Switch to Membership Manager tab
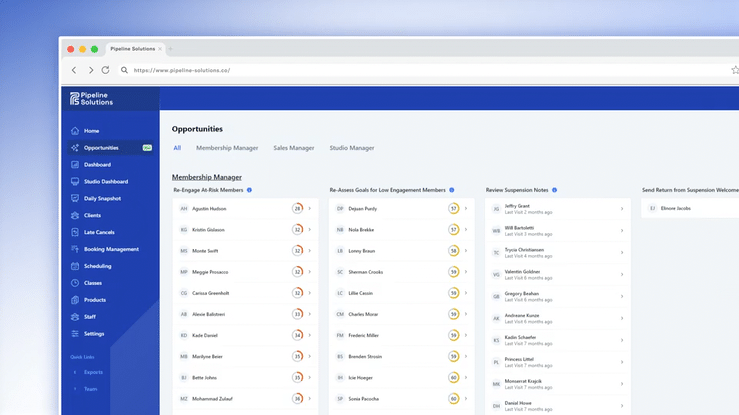 pyautogui.click(x=227, y=148)
